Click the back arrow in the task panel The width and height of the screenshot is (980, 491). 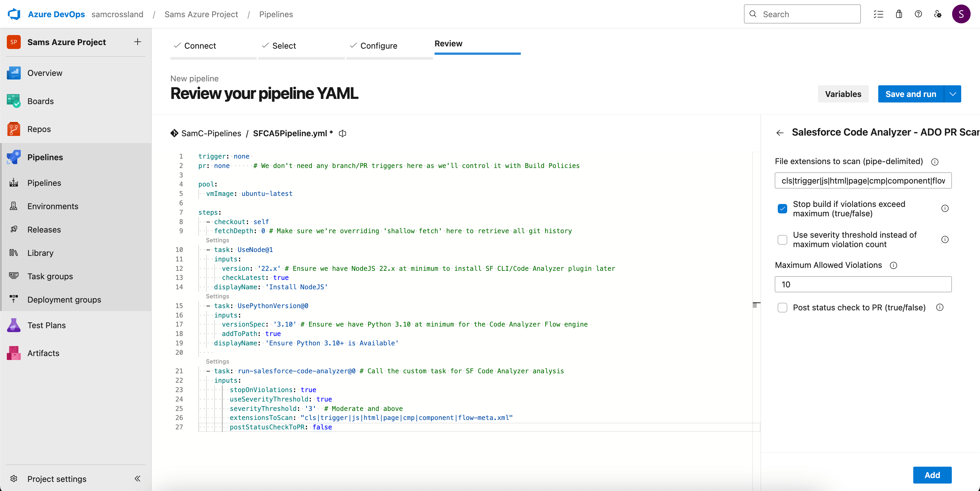click(780, 132)
